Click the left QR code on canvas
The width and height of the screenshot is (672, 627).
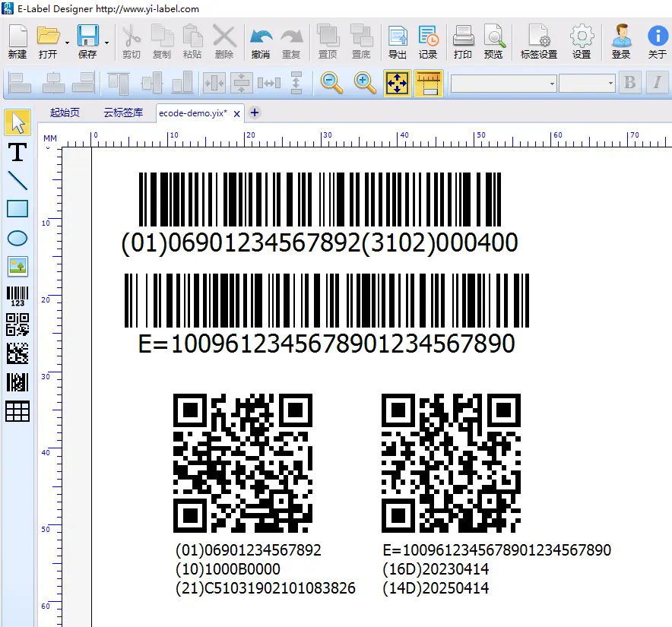click(242, 462)
